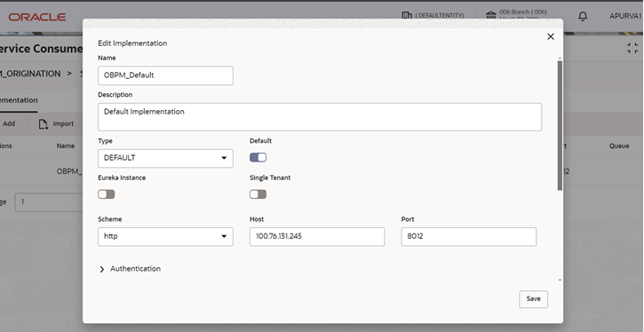
Task: Select the Implementation tab
Action: click(x=18, y=100)
